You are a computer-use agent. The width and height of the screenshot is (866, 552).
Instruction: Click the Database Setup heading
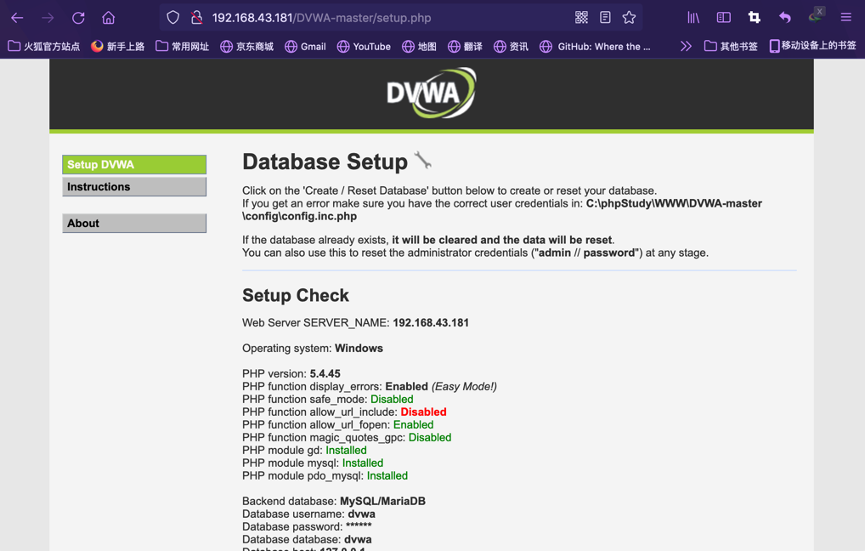click(325, 162)
